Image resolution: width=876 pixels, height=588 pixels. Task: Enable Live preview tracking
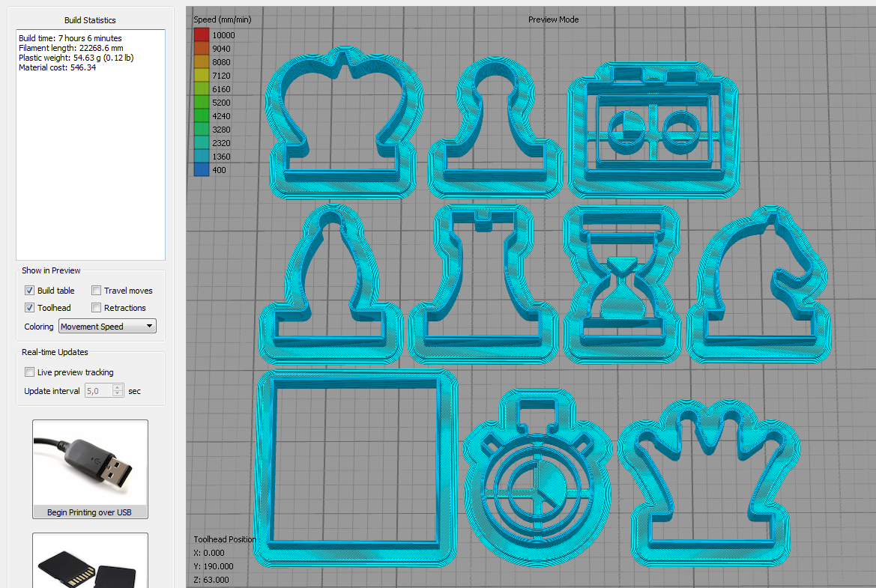click(30, 372)
